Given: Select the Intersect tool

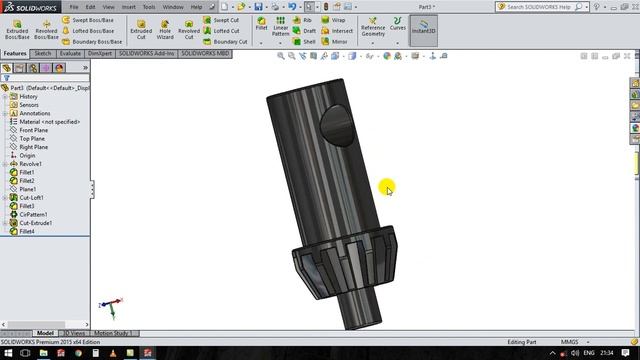Looking at the screenshot, I should click(x=337, y=31).
